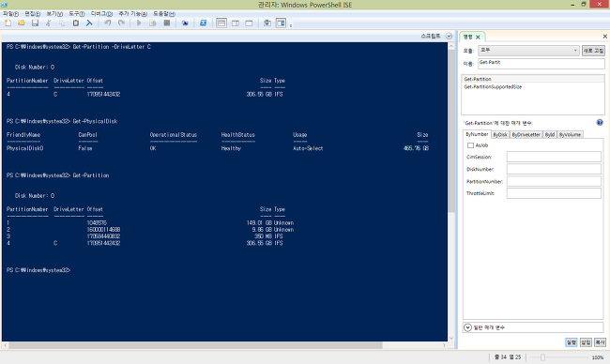The height and width of the screenshot is (364, 610).
Task: Click the Redo arrow icon
Action: pyautogui.click(x=121, y=23)
